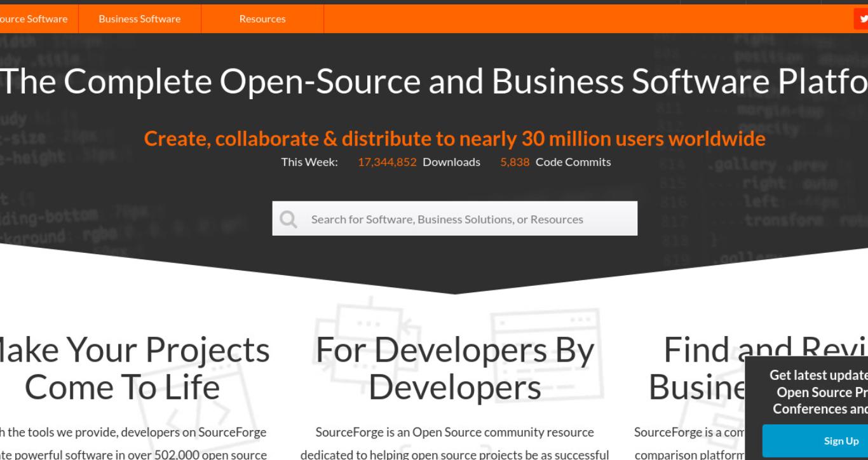Screen dimensions: 868x460
Task: Open the Resources menu
Action: pyautogui.click(x=262, y=19)
